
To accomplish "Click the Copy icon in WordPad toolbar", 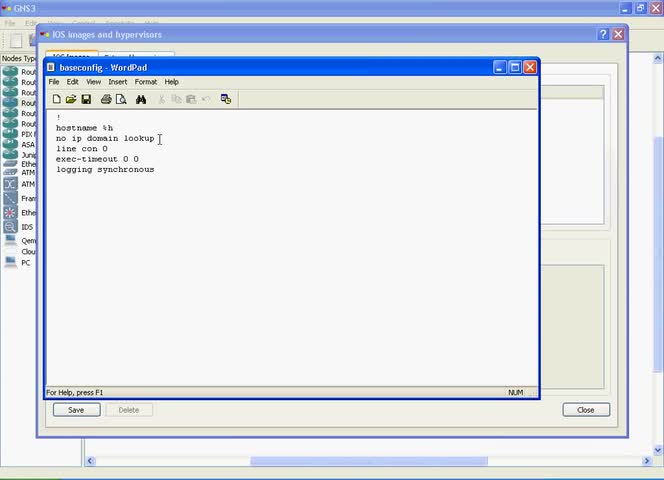I will pos(176,99).
